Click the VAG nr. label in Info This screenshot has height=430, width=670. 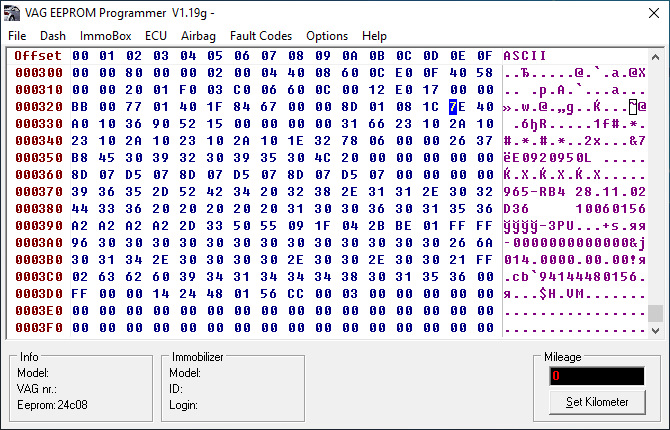[x=37, y=389]
